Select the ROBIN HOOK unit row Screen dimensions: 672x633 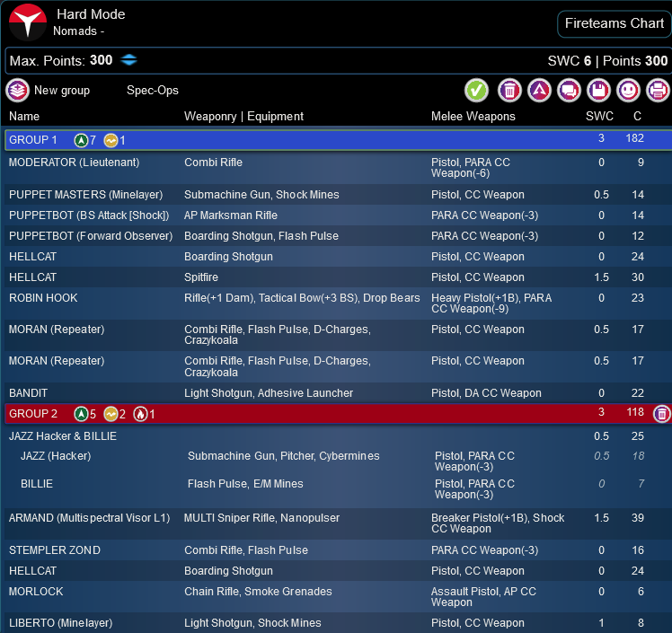tap(338, 303)
